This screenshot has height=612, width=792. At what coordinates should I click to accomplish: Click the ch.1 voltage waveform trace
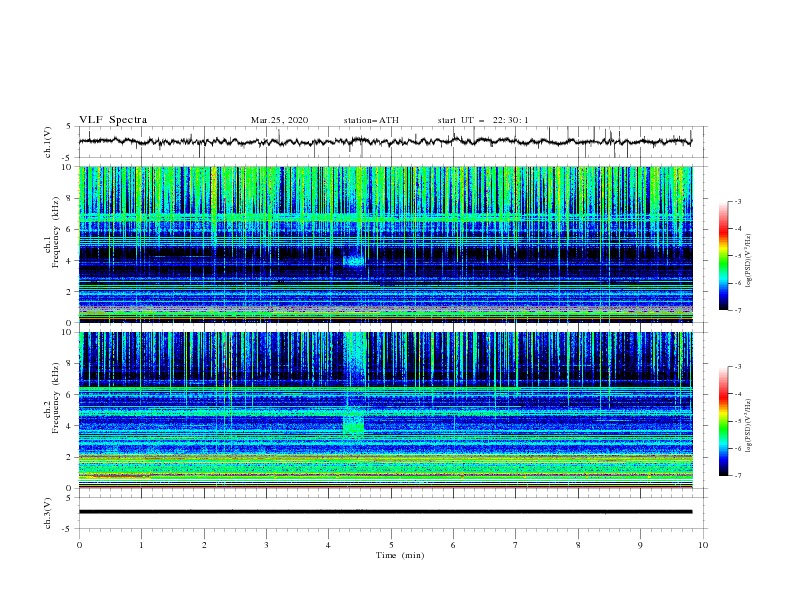tap(385, 141)
